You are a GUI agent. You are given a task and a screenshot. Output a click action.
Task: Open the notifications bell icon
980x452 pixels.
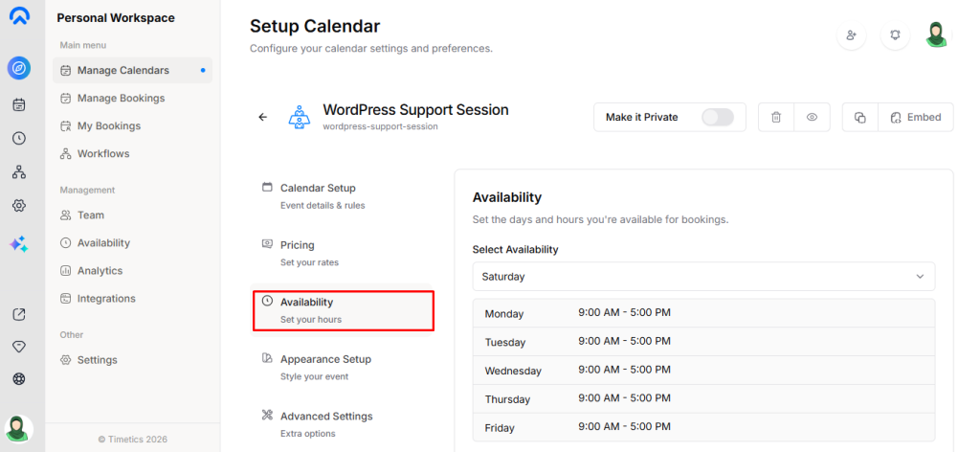click(x=895, y=35)
